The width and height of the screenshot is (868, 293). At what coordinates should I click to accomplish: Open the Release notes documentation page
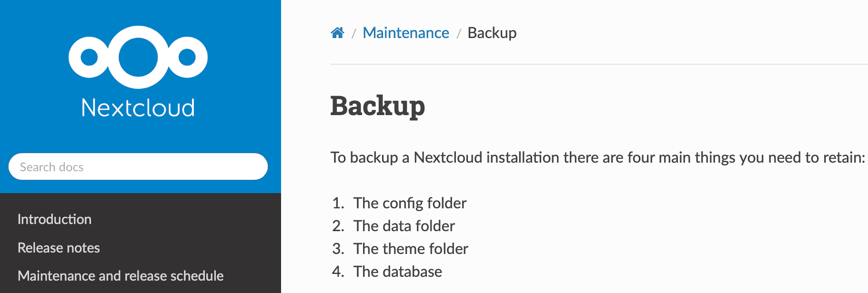coord(59,247)
